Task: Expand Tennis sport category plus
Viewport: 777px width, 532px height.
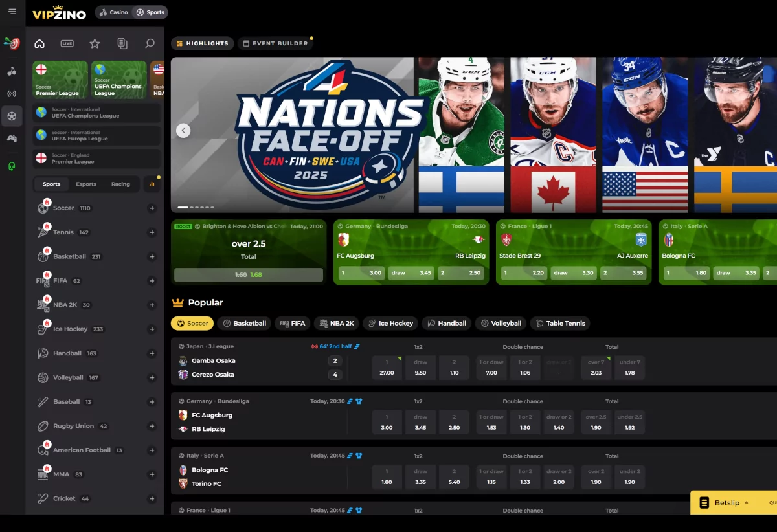Action: click(x=152, y=232)
